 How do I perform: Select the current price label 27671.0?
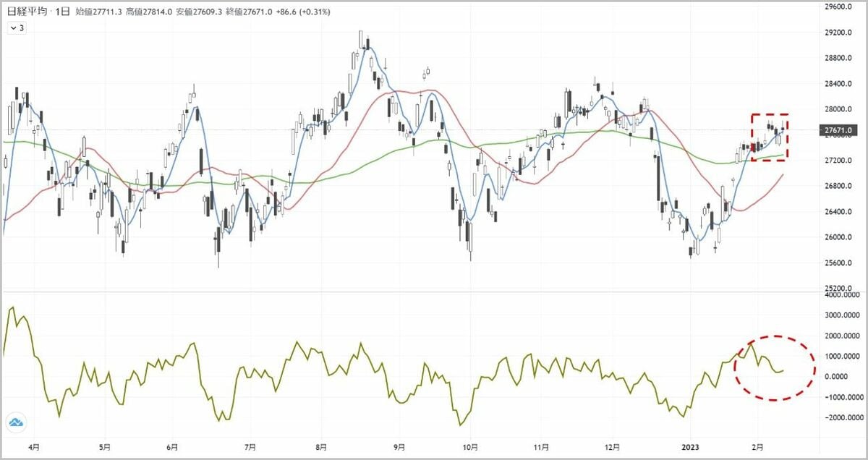tap(841, 130)
